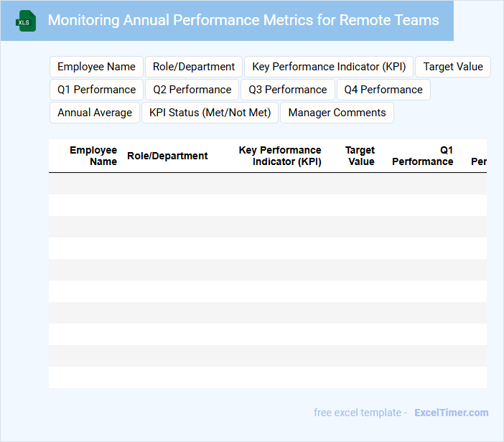The width and height of the screenshot is (504, 442).
Task: Open the ExcelTimer.com link
Action: click(451, 413)
